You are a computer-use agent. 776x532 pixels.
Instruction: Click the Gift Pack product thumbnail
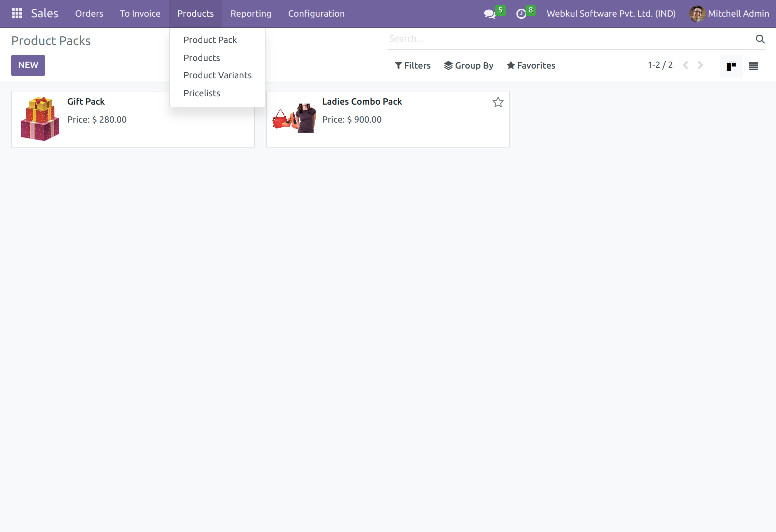click(x=39, y=119)
